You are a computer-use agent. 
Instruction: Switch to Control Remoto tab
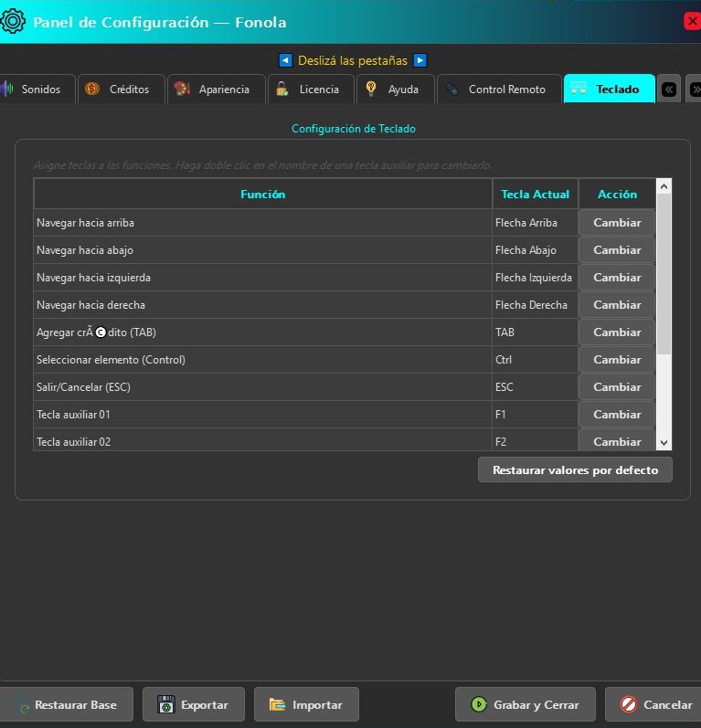coord(499,89)
